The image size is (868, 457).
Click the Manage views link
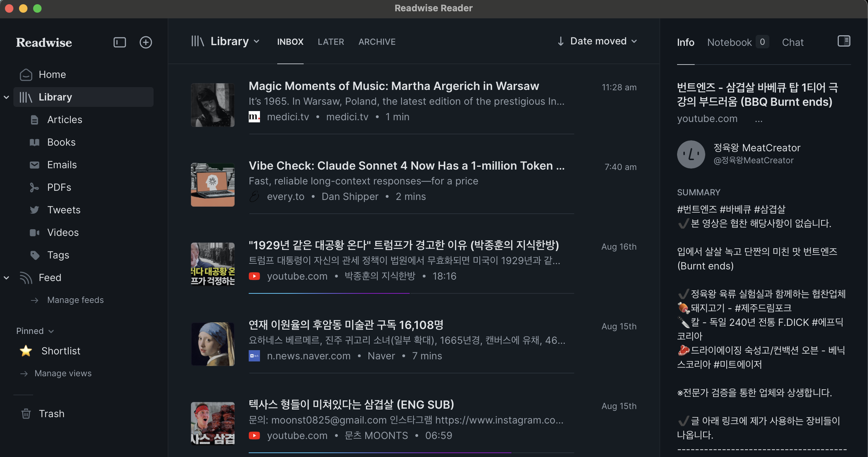coord(63,373)
